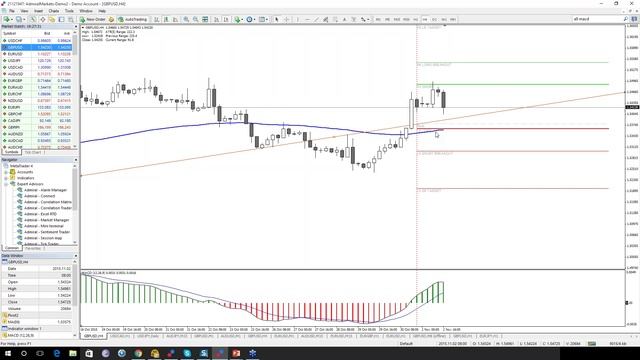The image size is (640, 360).
Task: Select the crosshair tool
Action: pos(287,19)
